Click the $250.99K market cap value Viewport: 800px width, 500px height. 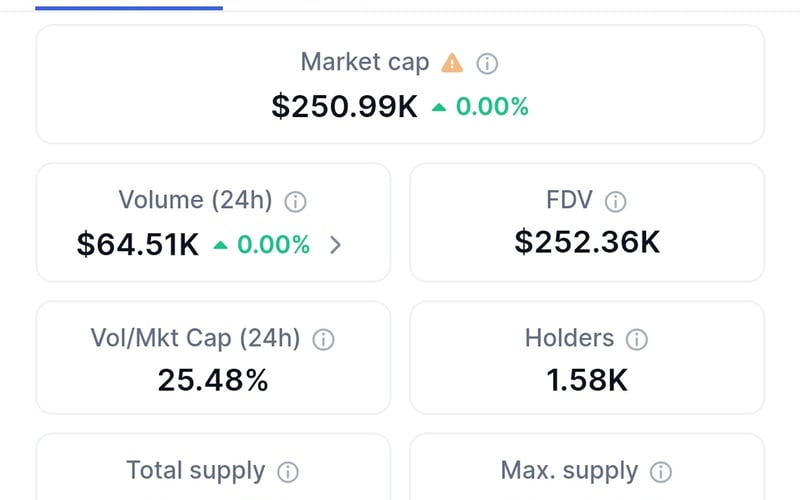pyautogui.click(x=344, y=106)
